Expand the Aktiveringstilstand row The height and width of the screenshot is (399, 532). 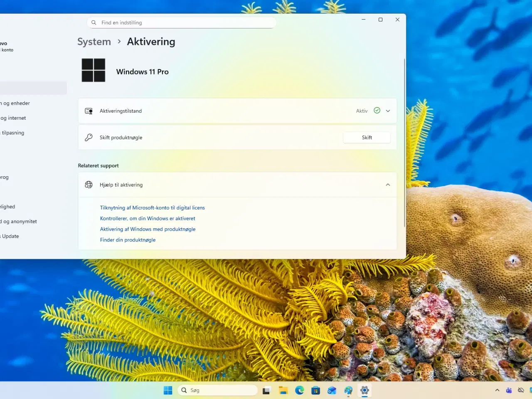[387, 111]
